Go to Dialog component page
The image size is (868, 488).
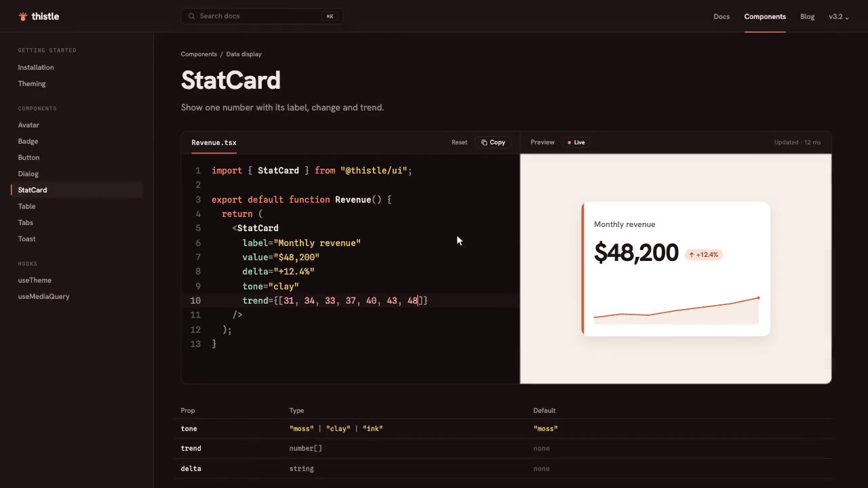28,174
